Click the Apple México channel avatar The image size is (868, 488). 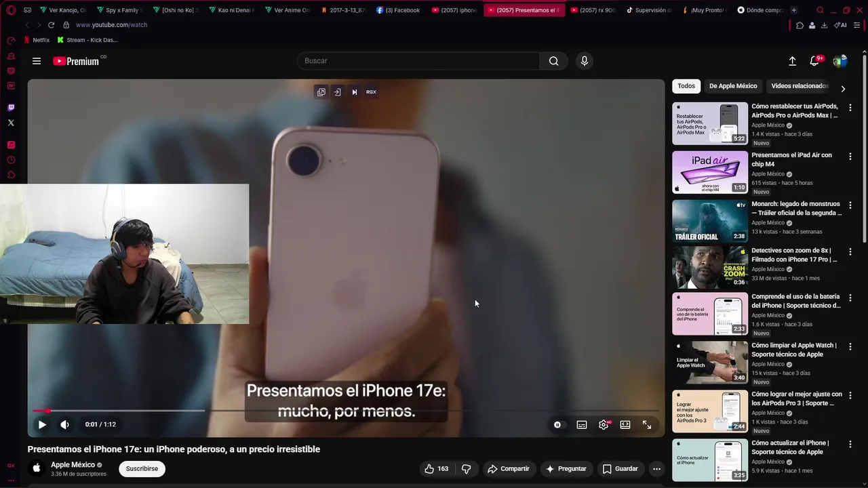click(37, 468)
